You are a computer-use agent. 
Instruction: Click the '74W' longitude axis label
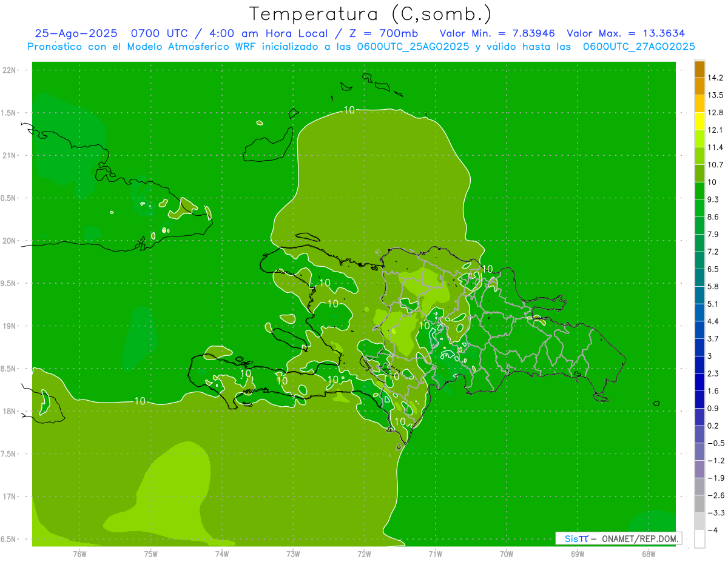click(x=221, y=554)
